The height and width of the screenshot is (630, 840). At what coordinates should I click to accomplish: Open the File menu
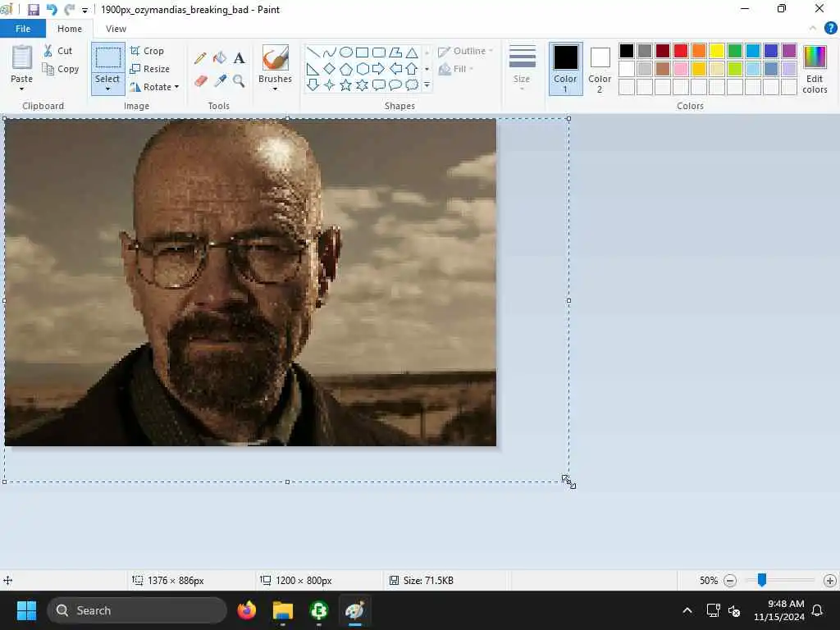(22, 29)
